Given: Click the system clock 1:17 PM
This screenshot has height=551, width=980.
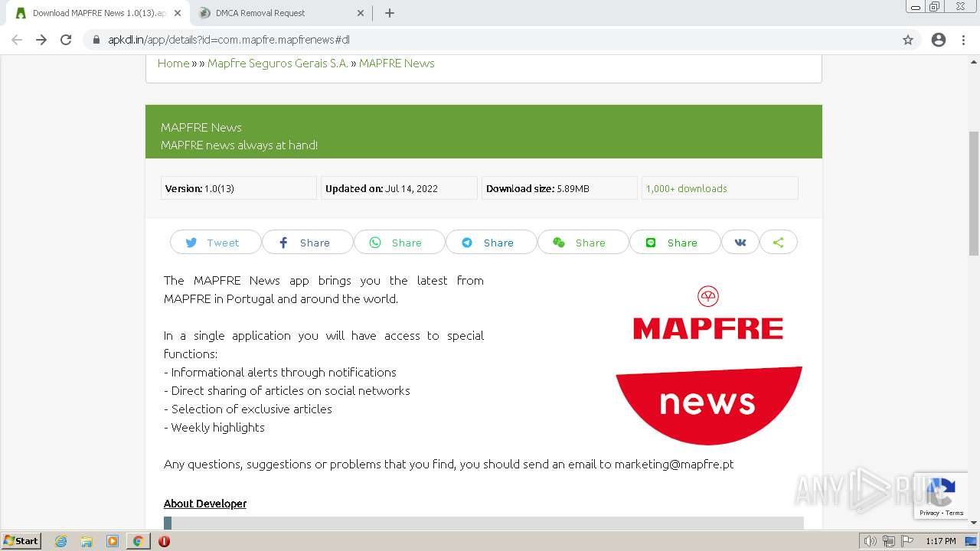Looking at the screenshot, I should (x=941, y=541).
